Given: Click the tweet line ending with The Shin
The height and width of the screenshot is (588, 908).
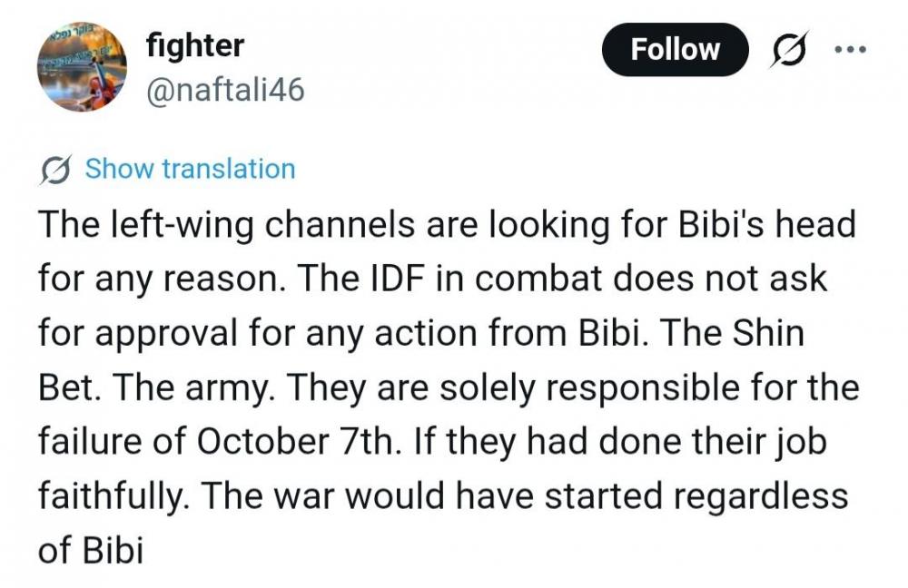Looking at the screenshot, I should point(420,333).
